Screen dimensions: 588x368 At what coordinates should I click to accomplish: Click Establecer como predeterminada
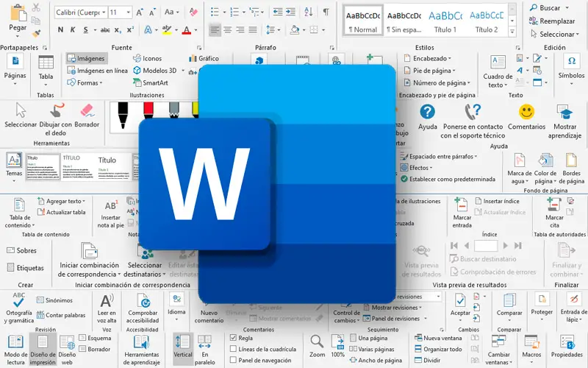(448, 179)
